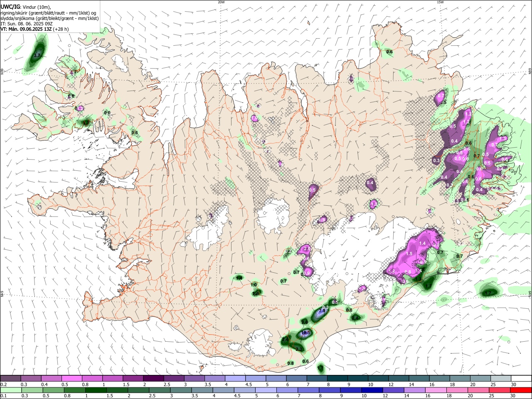Pick the dark teal 8 snow scale swatch

(x=337, y=378)
